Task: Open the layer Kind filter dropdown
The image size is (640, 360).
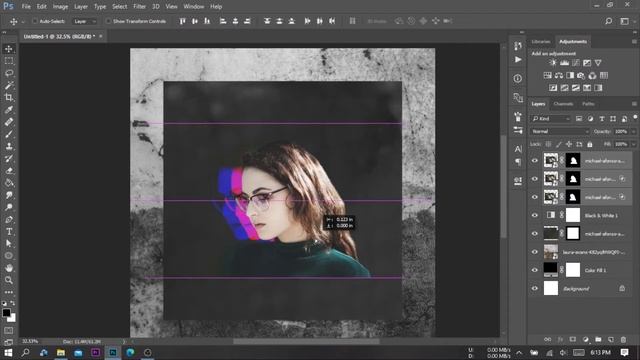Action: coord(551,119)
